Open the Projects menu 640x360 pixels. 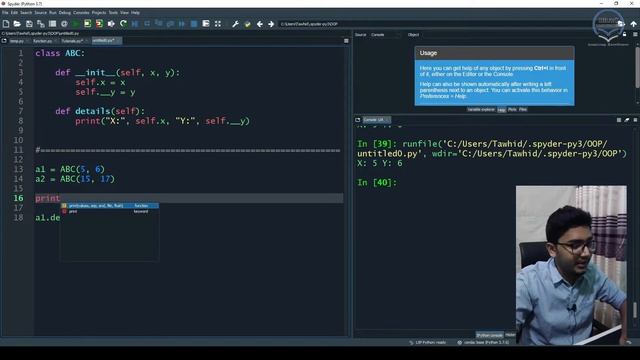click(99, 13)
